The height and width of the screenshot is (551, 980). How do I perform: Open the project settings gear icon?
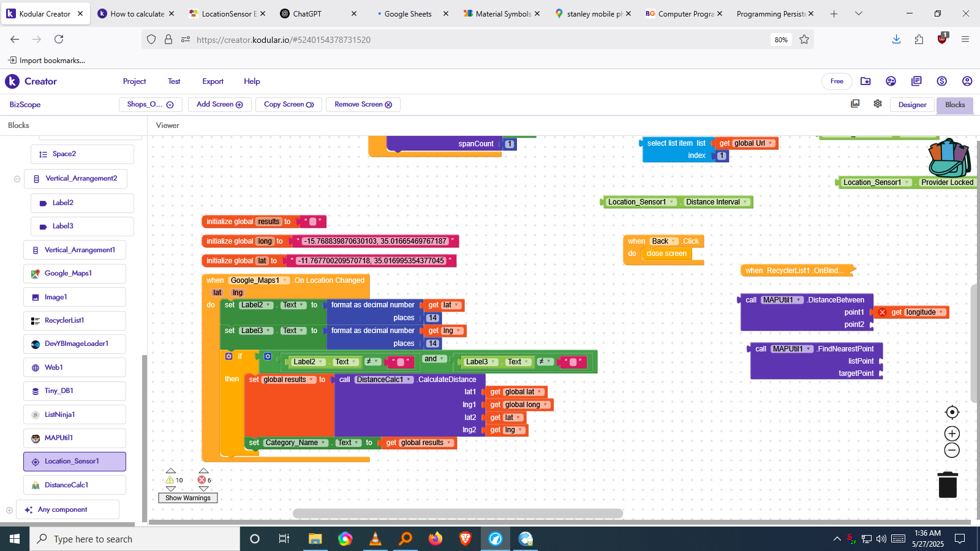(x=877, y=104)
